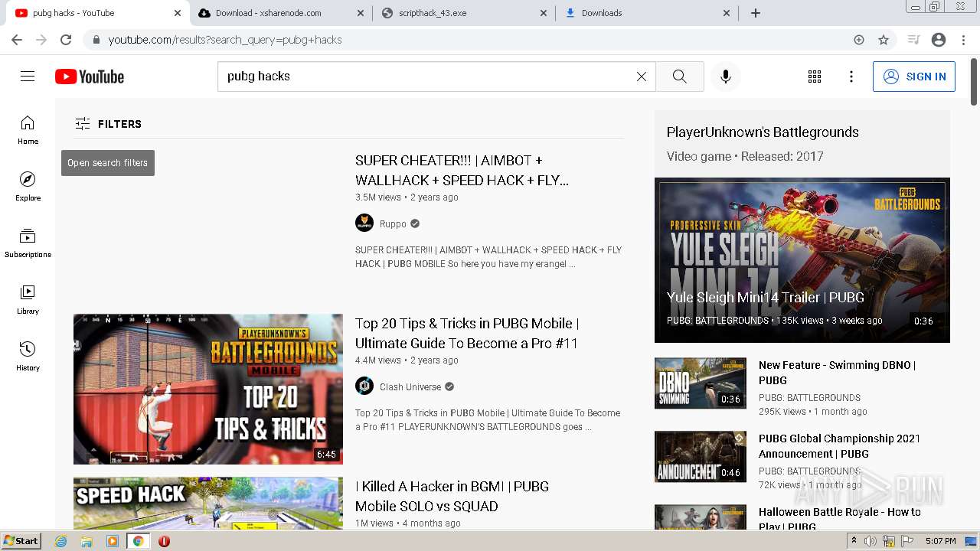Screen dimensions: 980x551
Task: Open New Feature - Swimming DBNO video
Action: 837,373
